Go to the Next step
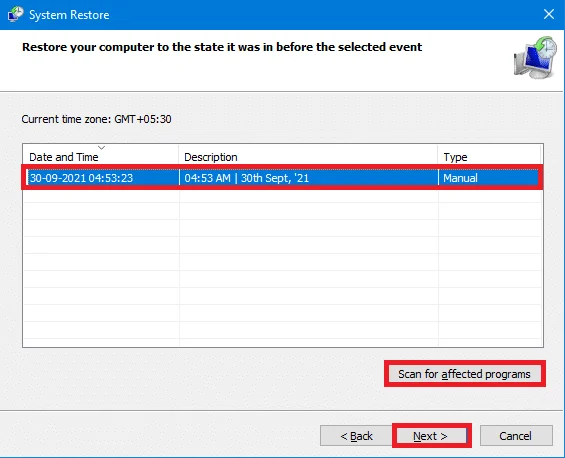The image size is (565, 458). pos(431,436)
